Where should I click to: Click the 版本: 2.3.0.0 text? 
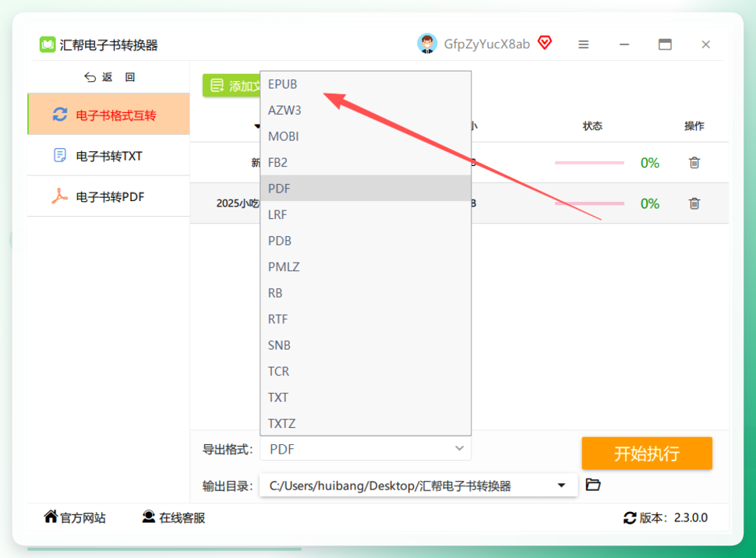[x=673, y=517]
